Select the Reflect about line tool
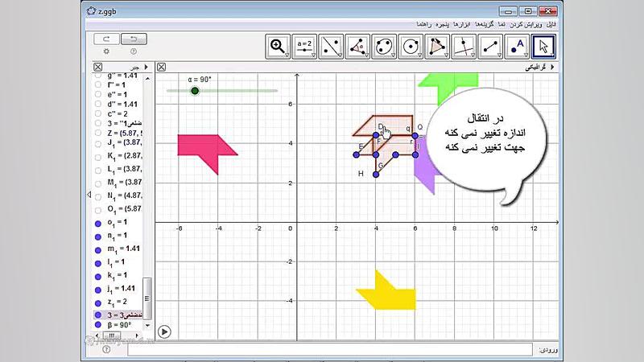Viewport: 644px width, 362px height. (x=331, y=47)
